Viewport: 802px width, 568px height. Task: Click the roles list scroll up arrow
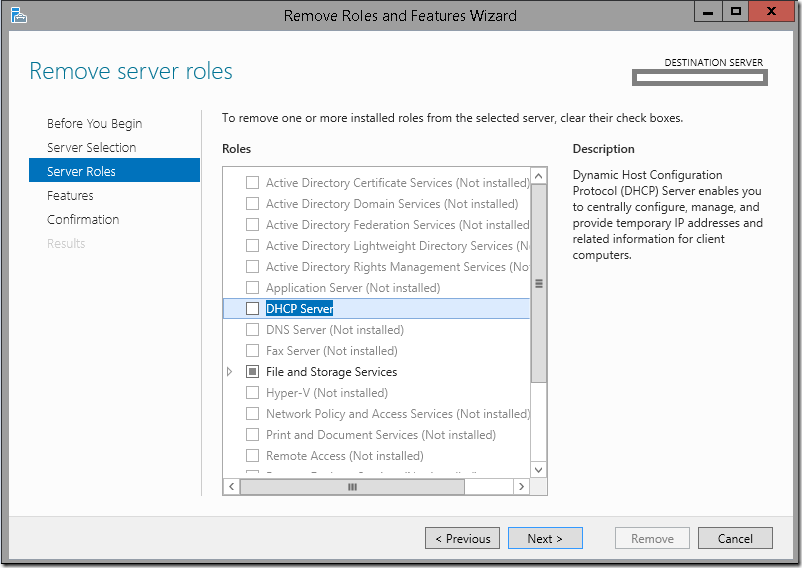pyautogui.click(x=539, y=176)
